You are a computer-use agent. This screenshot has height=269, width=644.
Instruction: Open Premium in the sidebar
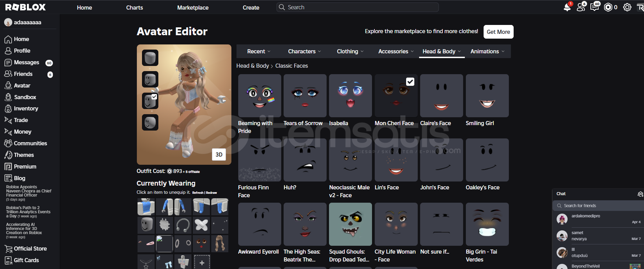20,167
